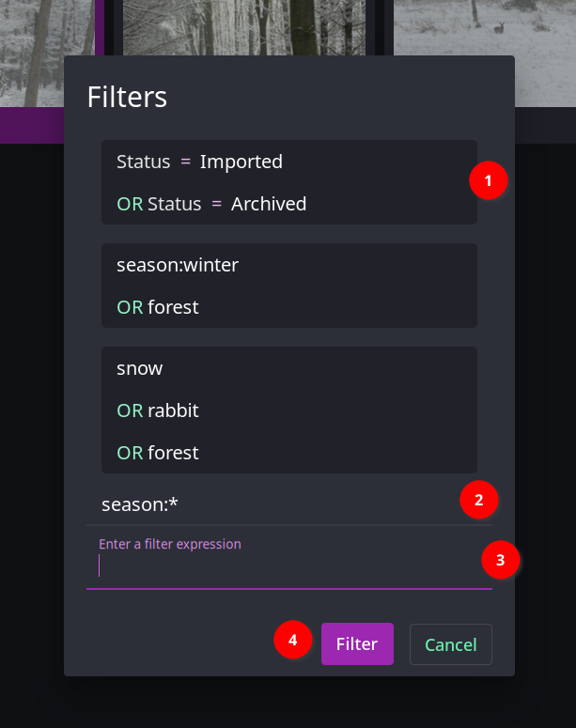576x728 pixels.
Task: Click forest below season:winter
Action: (173, 307)
